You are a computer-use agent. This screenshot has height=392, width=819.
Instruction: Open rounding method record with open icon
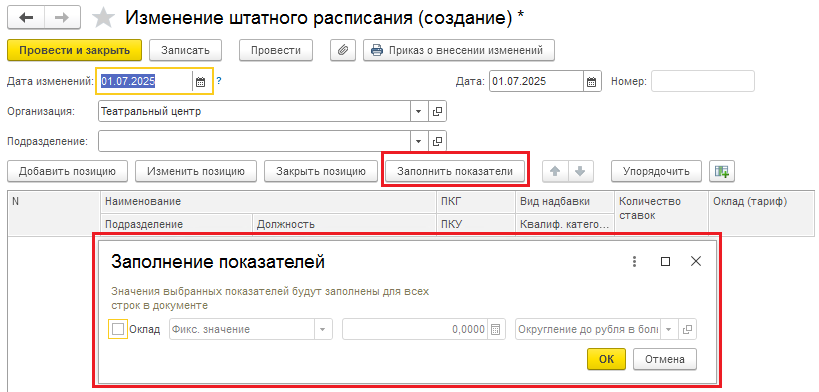(x=688, y=330)
